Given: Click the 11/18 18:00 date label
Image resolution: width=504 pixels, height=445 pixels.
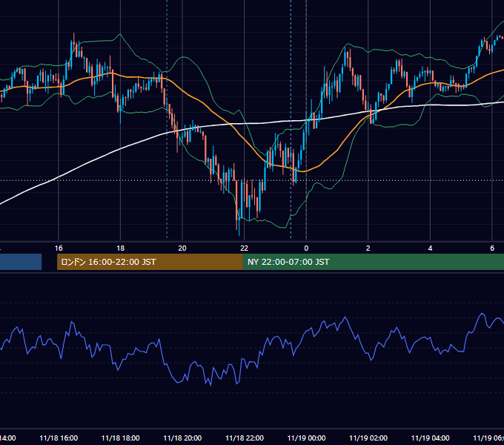Looking at the screenshot, I should click(x=121, y=438).
